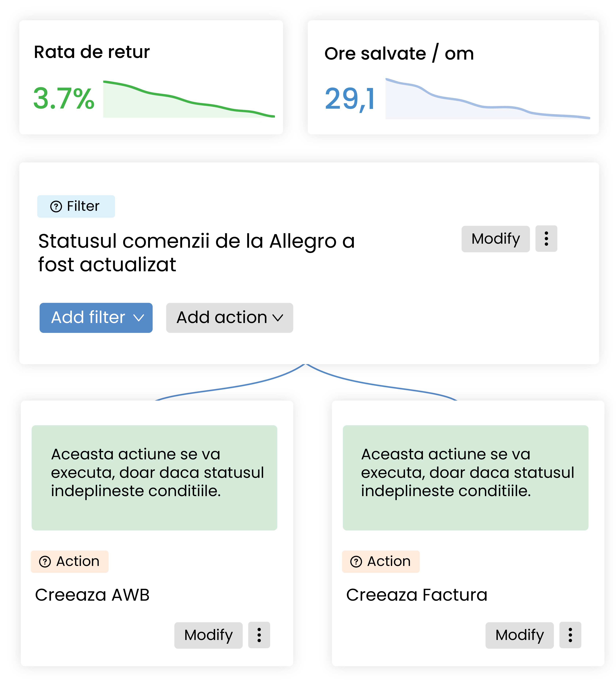This screenshot has height=680, width=616.
Task: Expand the Add filter dropdown
Action: [x=96, y=318]
